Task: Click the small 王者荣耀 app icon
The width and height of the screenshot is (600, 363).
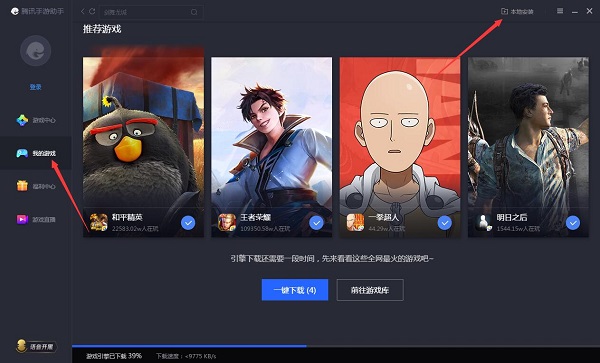Action: point(227,222)
